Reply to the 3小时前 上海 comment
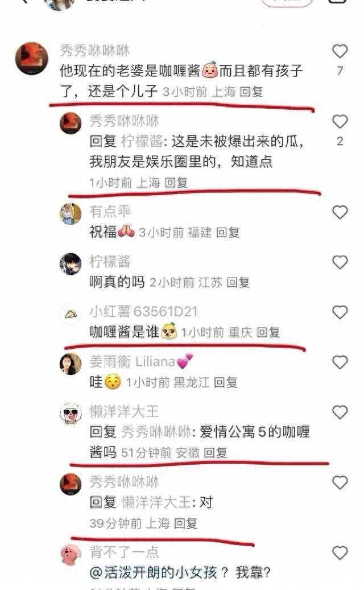364x590 pixels. coord(251,92)
